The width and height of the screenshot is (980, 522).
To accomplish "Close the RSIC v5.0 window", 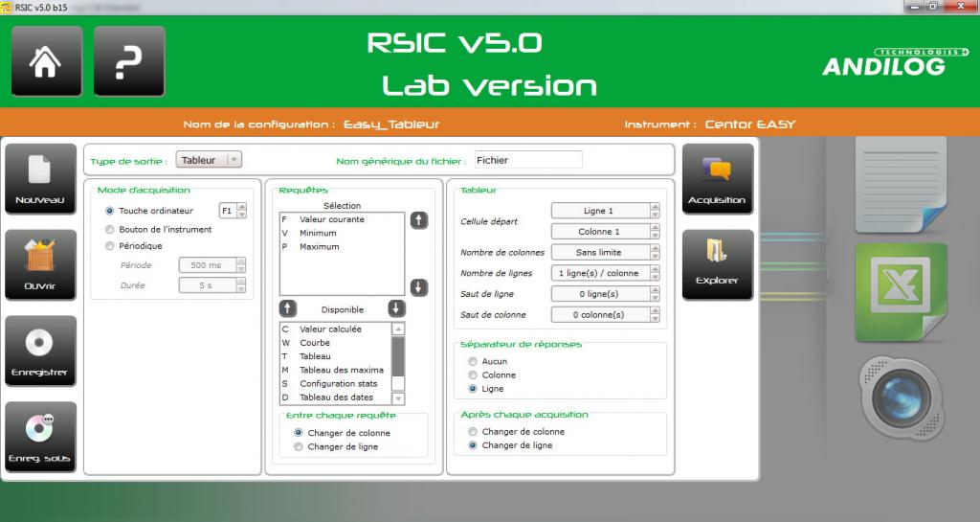I will pyautogui.click(x=961, y=7).
